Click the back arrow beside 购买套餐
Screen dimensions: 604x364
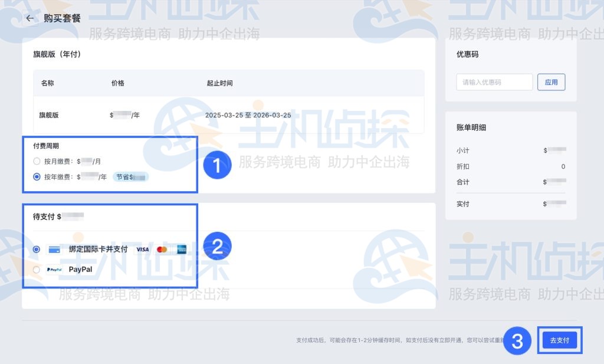[x=29, y=18]
